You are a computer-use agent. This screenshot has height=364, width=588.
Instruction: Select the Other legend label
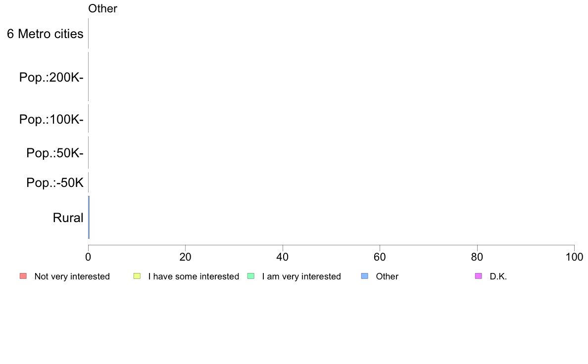pos(387,276)
